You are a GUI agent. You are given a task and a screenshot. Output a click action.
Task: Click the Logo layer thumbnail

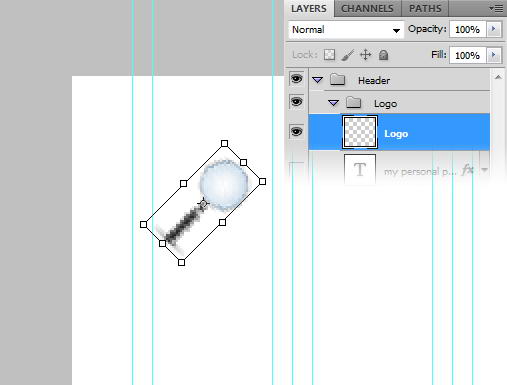coord(360,132)
